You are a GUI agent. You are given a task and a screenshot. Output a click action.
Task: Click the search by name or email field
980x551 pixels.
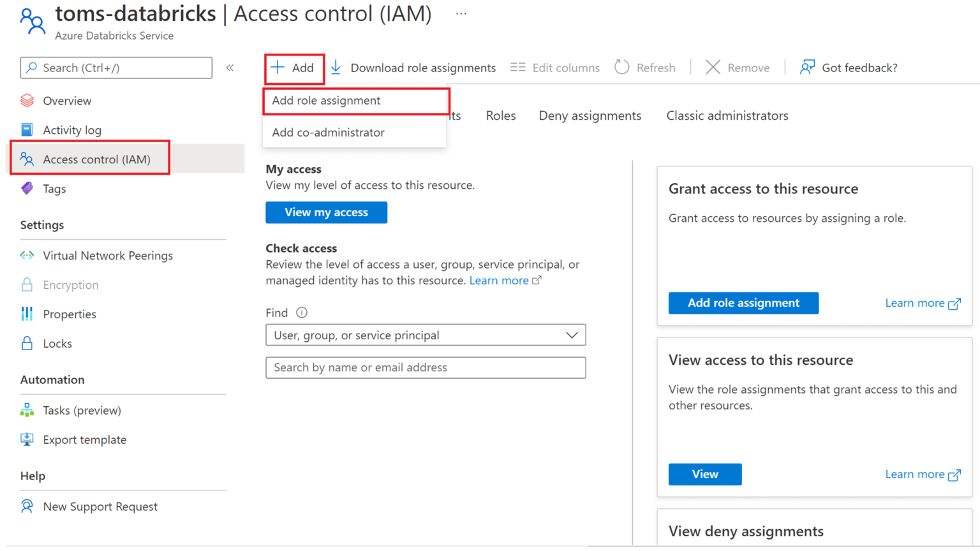click(426, 367)
